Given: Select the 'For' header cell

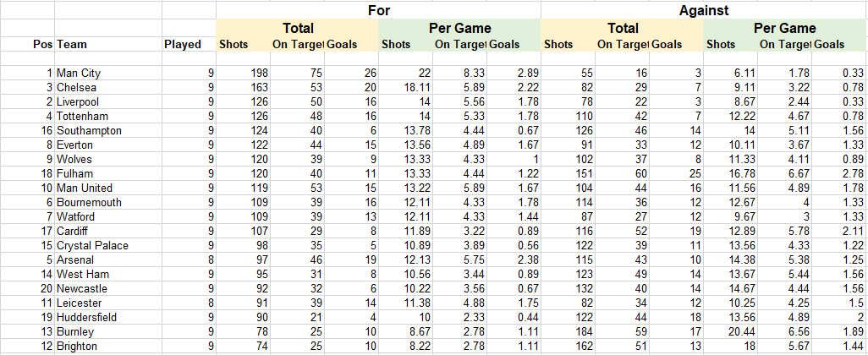Looking at the screenshot, I should pyautogui.click(x=379, y=10).
